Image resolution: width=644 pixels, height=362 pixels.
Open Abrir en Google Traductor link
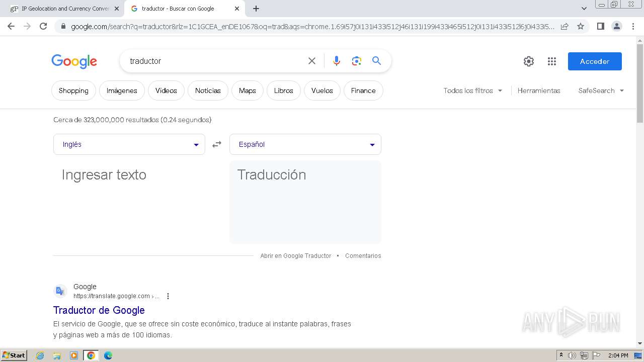point(296,256)
